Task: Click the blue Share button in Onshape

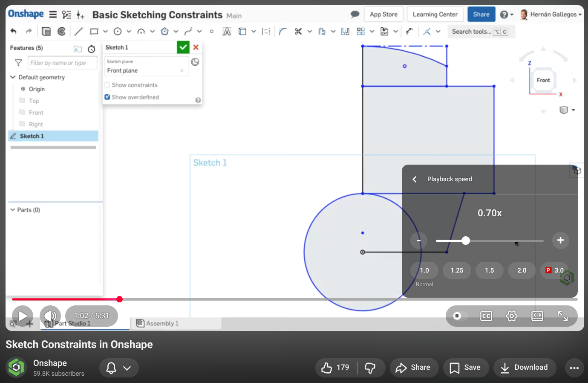Action: [x=481, y=14]
